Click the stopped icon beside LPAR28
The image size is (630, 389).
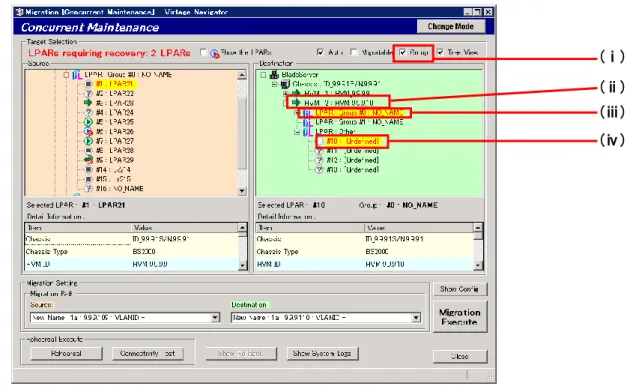(x=88, y=150)
